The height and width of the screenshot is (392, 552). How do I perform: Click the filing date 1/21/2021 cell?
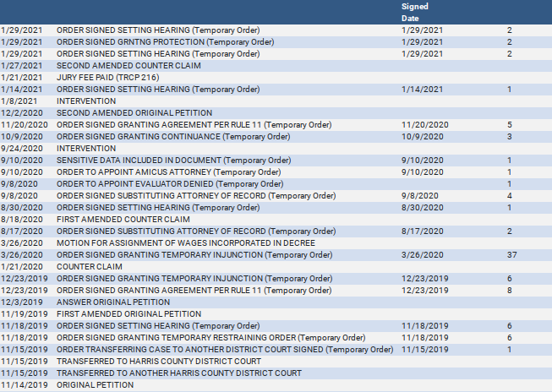pos(22,78)
